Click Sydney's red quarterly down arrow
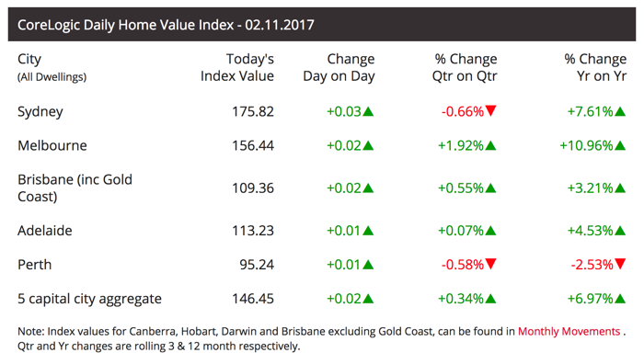 pyautogui.click(x=490, y=111)
